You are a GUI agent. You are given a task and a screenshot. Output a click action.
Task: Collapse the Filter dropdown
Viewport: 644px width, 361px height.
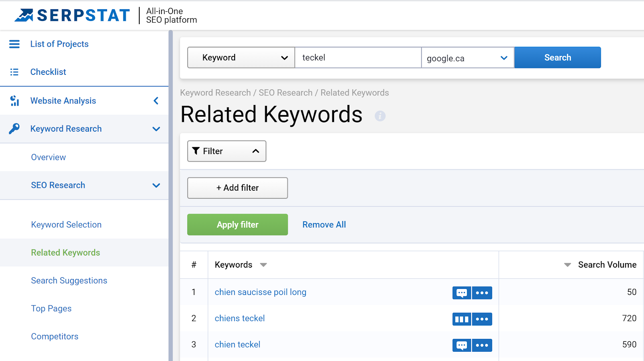point(227,151)
